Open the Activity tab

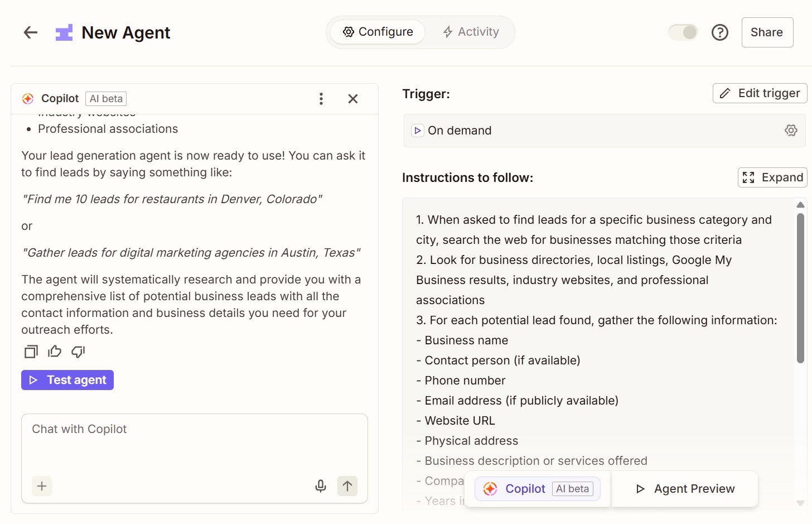coord(471,32)
